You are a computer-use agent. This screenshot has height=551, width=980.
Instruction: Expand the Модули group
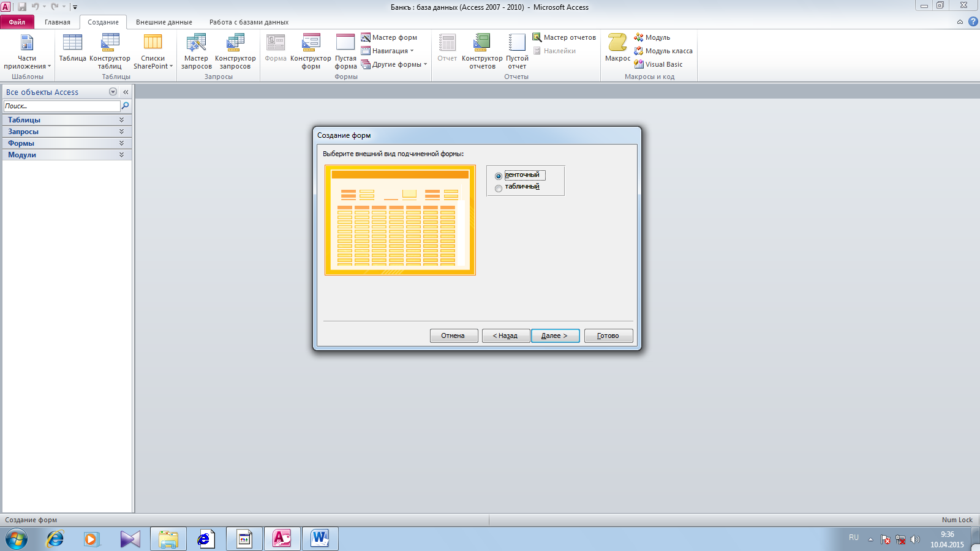pos(67,155)
